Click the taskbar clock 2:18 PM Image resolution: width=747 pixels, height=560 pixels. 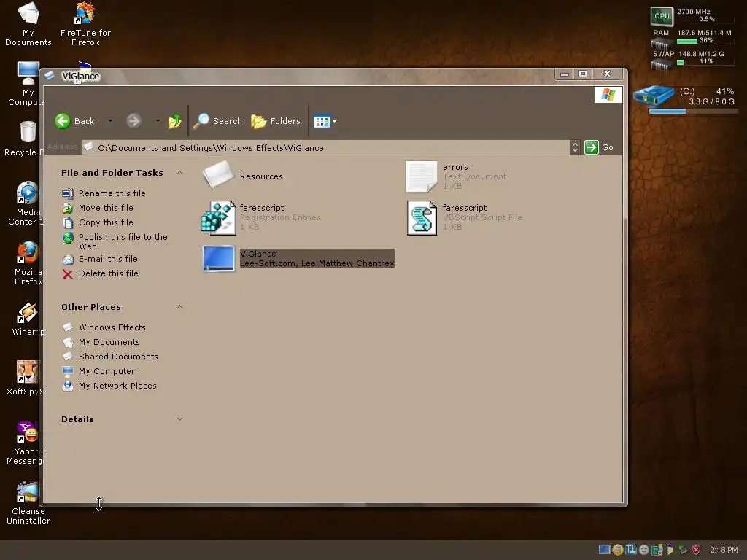point(724,550)
